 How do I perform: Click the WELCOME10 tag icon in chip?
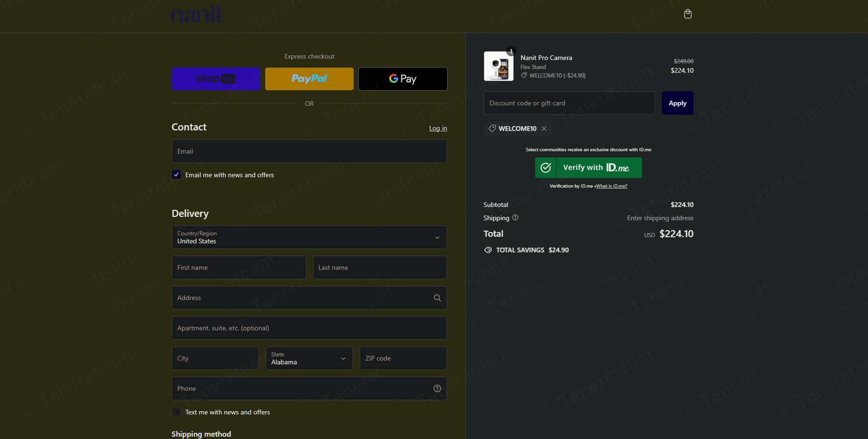click(492, 129)
